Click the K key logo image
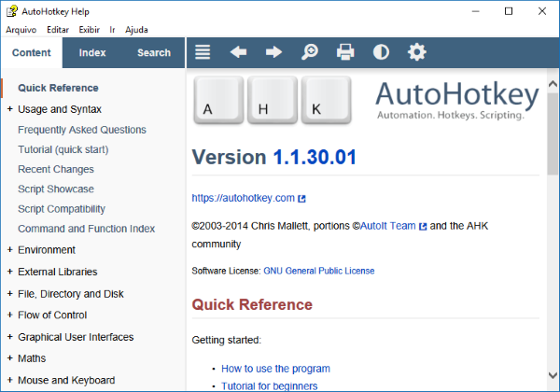 (x=327, y=100)
